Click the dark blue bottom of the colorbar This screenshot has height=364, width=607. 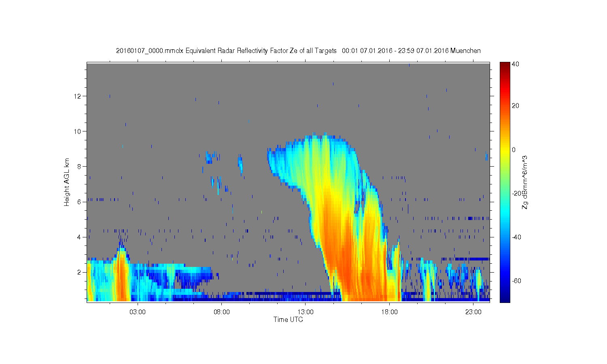click(x=505, y=298)
